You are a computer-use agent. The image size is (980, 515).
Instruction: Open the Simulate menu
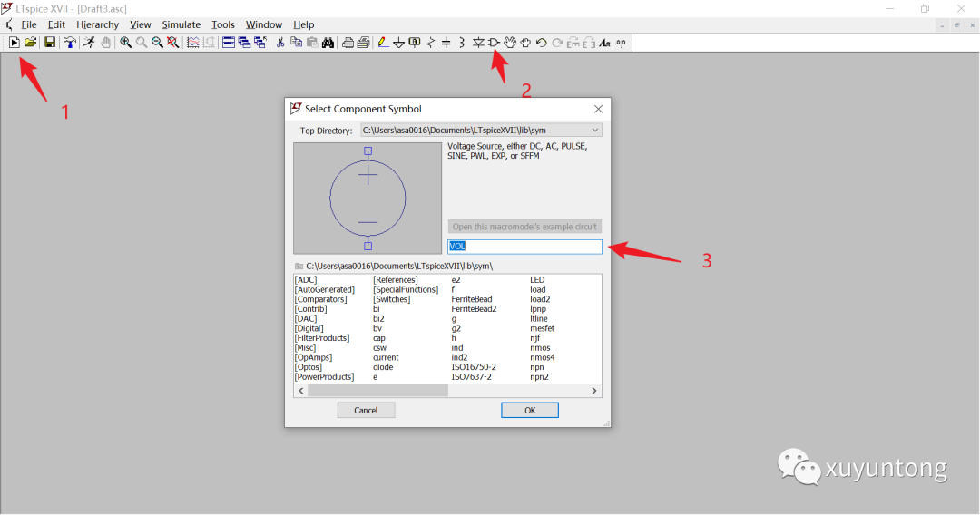pos(181,25)
